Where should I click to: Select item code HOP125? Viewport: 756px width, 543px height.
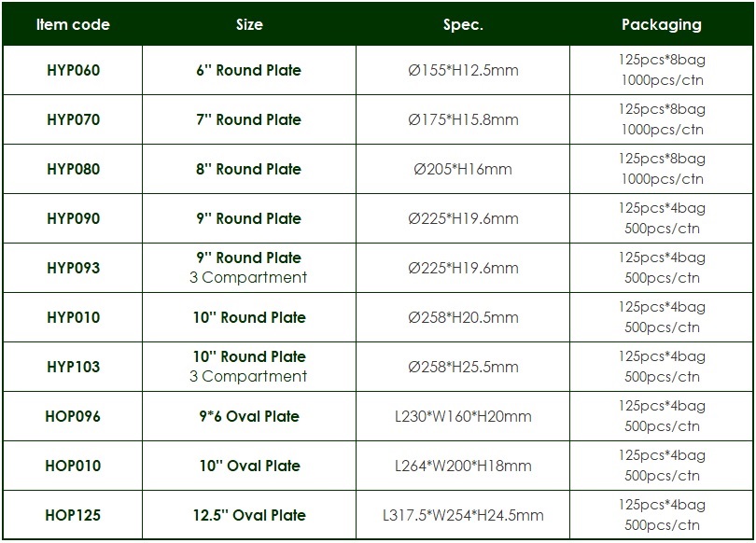pyautogui.click(x=74, y=515)
